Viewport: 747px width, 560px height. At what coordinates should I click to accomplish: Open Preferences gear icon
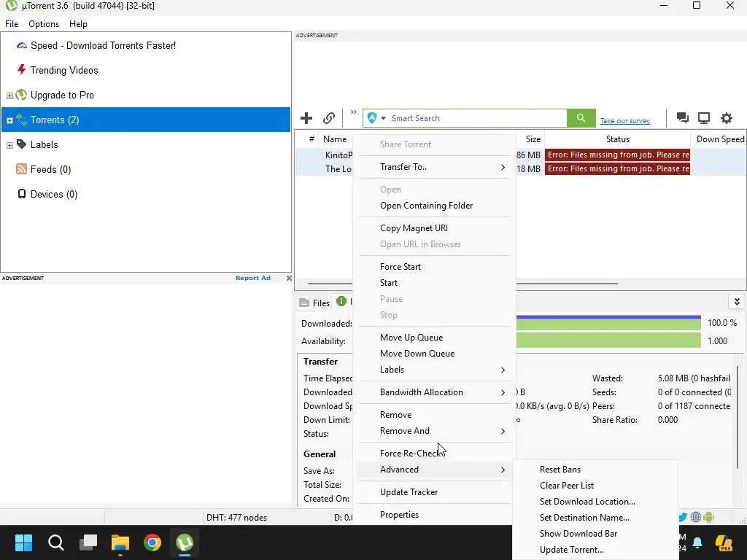pyautogui.click(x=726, y=118)
